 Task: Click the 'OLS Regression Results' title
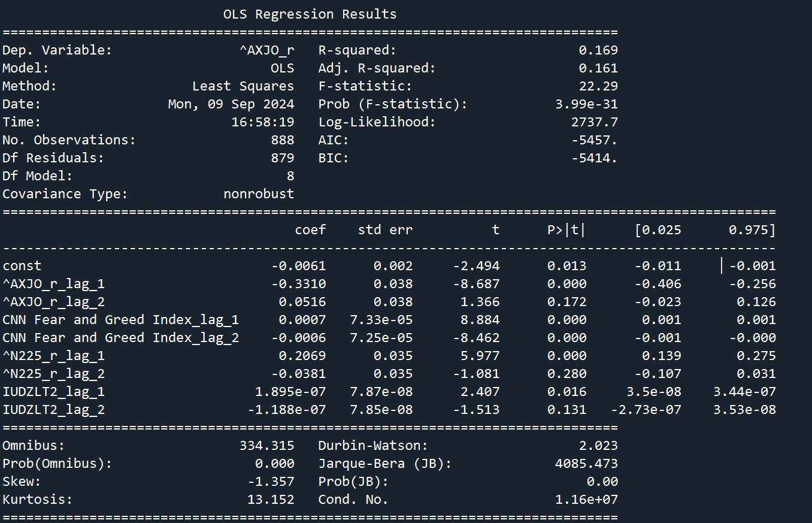coord(310,14)
